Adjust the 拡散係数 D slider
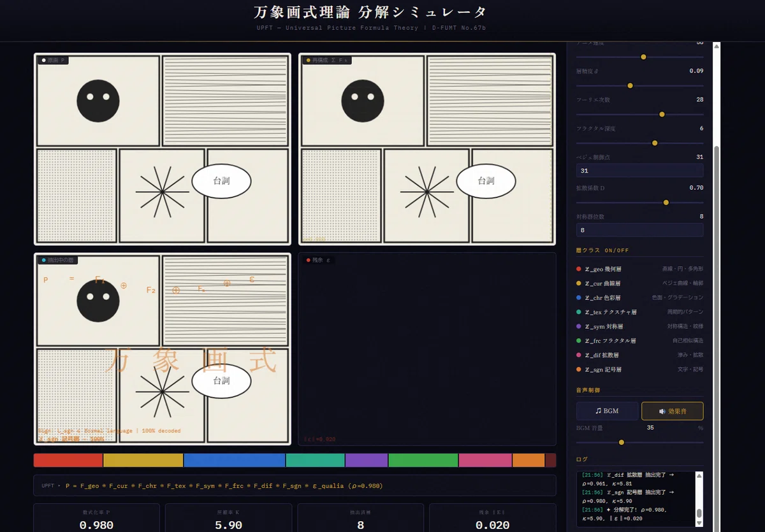The width and height of the screenshot is (765, 532). coord(639,202)
